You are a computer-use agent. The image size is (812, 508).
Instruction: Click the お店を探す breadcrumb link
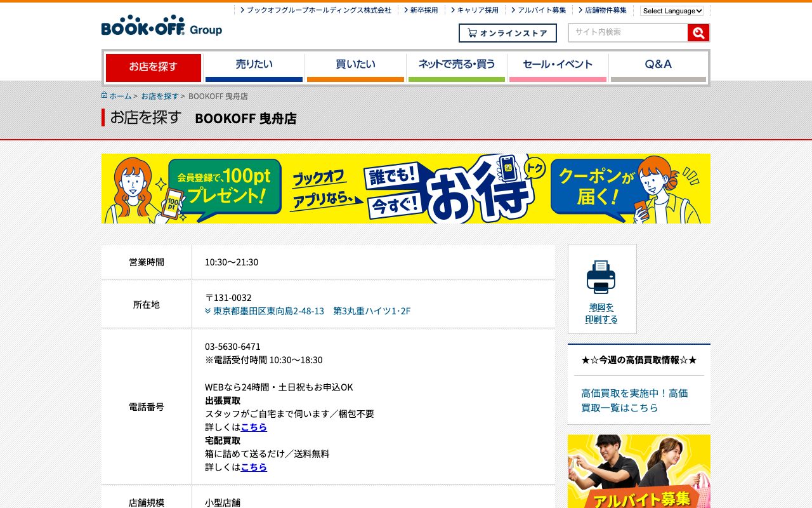click(160, 96)
